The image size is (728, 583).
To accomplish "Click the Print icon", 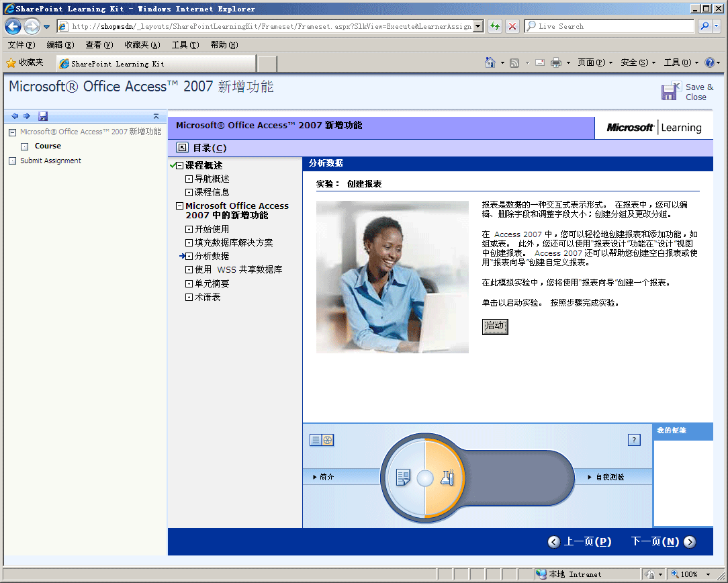I will point(556,62).
